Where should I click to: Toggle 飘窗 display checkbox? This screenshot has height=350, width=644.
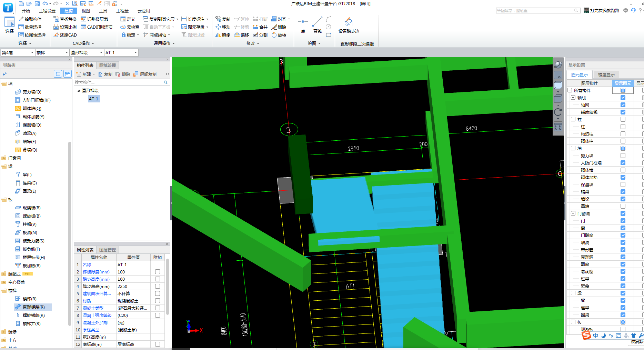(623, 264)
